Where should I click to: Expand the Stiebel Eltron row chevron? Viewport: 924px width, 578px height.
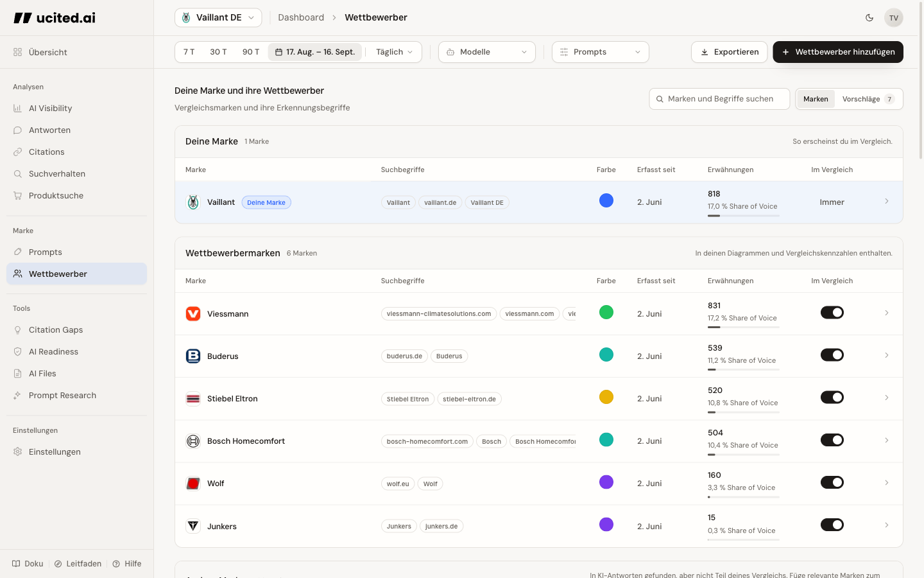[x=887, y=398]
